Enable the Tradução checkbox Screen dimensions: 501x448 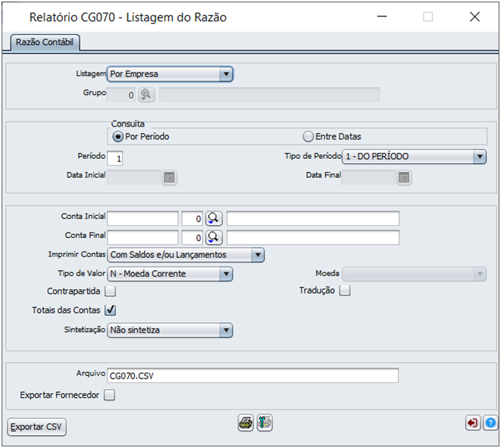tap(345, 291)
